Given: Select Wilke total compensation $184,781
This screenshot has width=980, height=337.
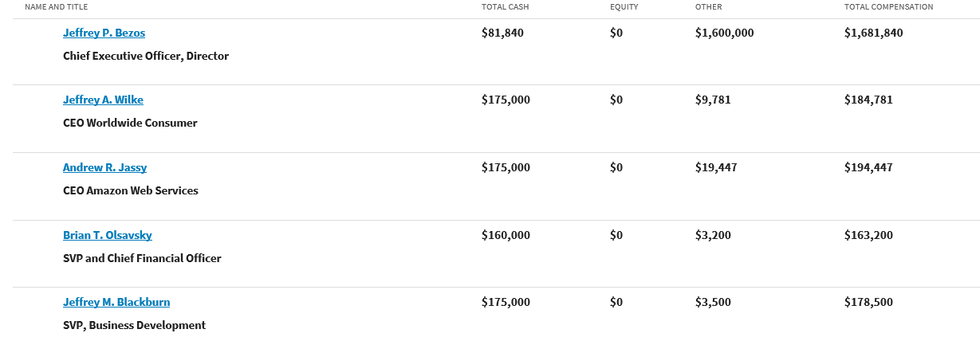Looking at the screenshot, I should click(868, 100).
